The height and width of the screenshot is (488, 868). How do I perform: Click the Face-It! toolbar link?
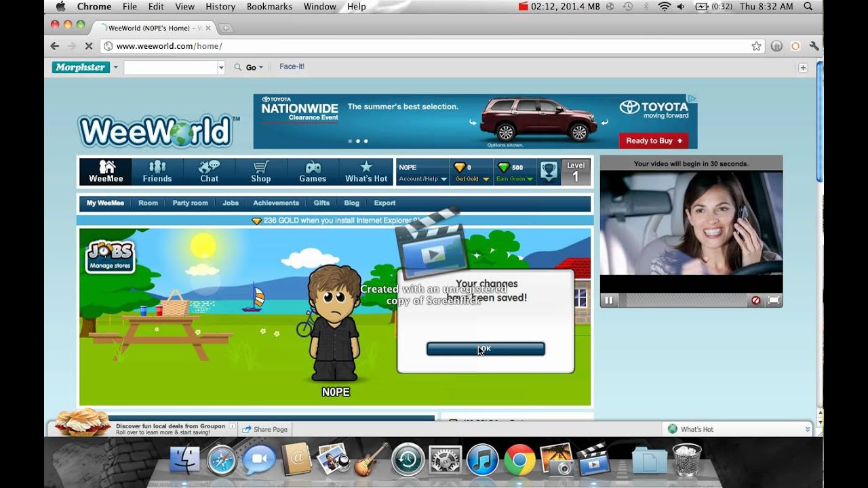pyautogui.click(x=292, y=66)
